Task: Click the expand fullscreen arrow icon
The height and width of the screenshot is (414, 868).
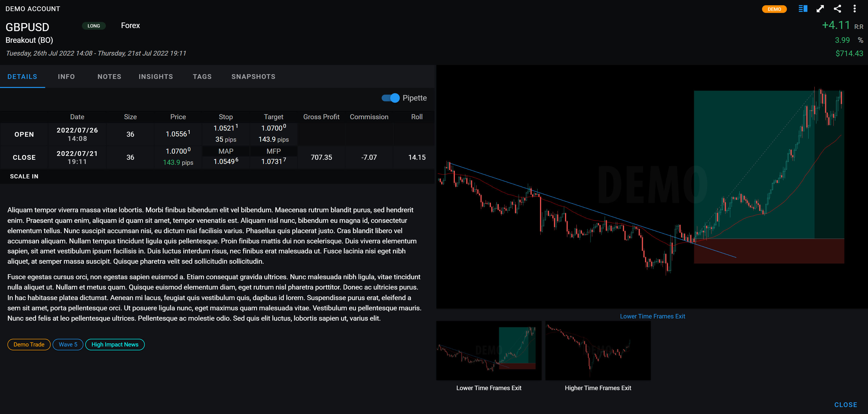Action: pos(820,9)
